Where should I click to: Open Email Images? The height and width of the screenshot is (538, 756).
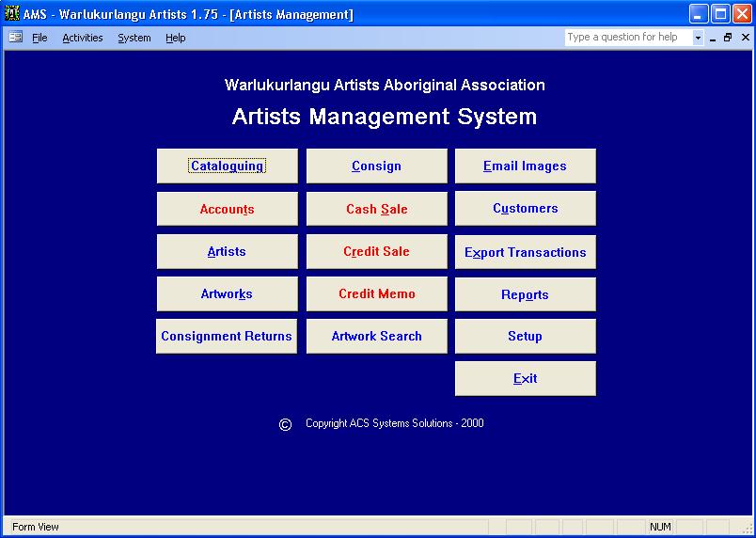pos(525,166)
